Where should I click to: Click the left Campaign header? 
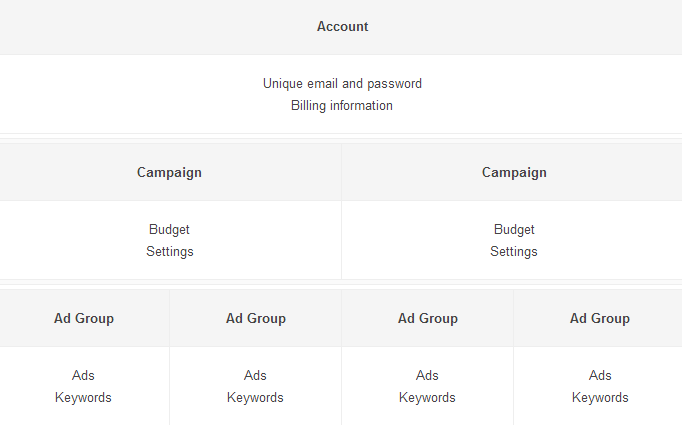169,172
